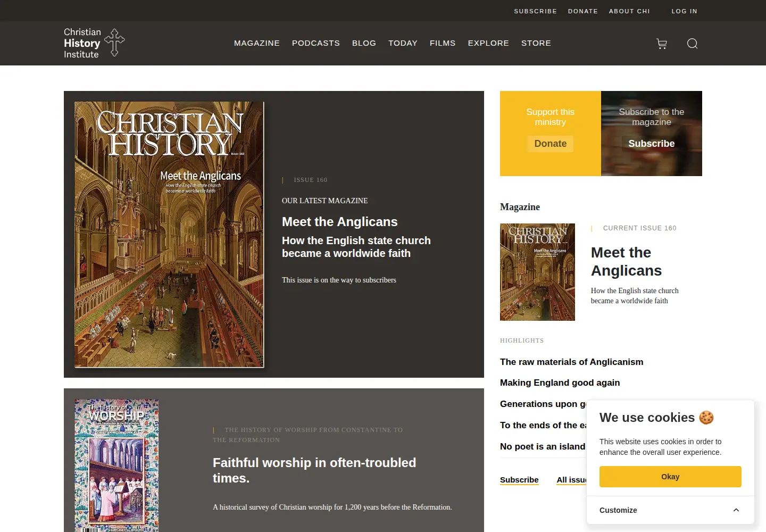This screenshot has width=766, height=532.
Task: Open the FILMS menu item
Action: tap(443, 43)
